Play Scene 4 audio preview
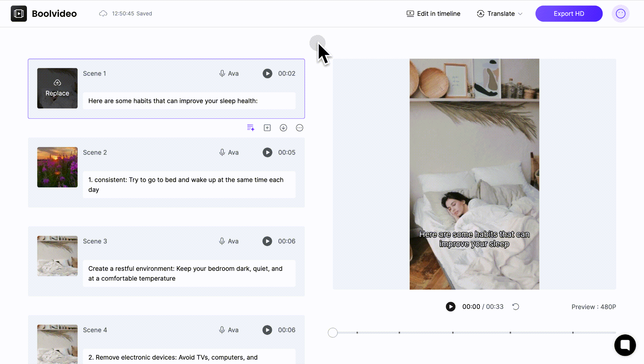Screen dimensions: 644x364 click(x=267, y=330)
